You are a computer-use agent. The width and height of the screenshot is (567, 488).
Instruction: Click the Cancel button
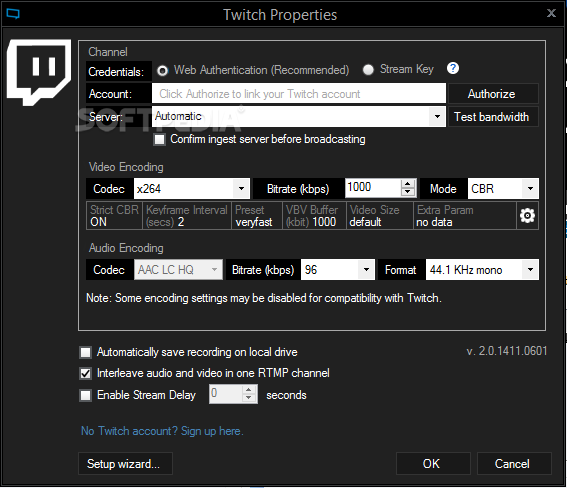[x=514, y=463]
